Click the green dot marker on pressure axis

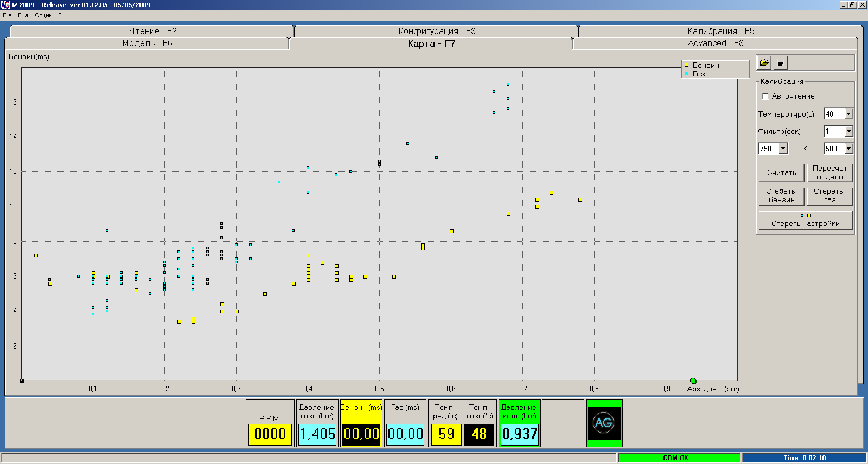tap(693, 381)
